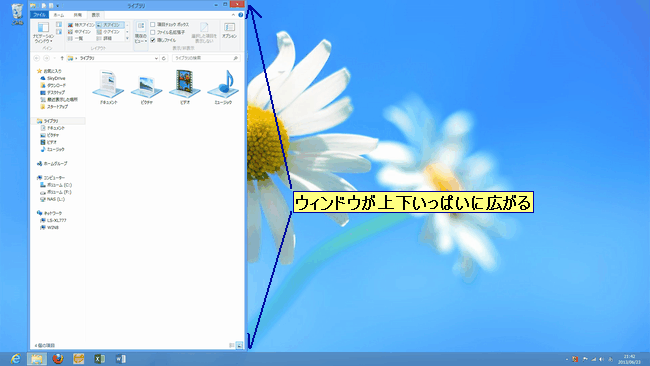This screenshot has width=650, height=366.
Task: Select WIN8 network computer
Action: [50, 228]
